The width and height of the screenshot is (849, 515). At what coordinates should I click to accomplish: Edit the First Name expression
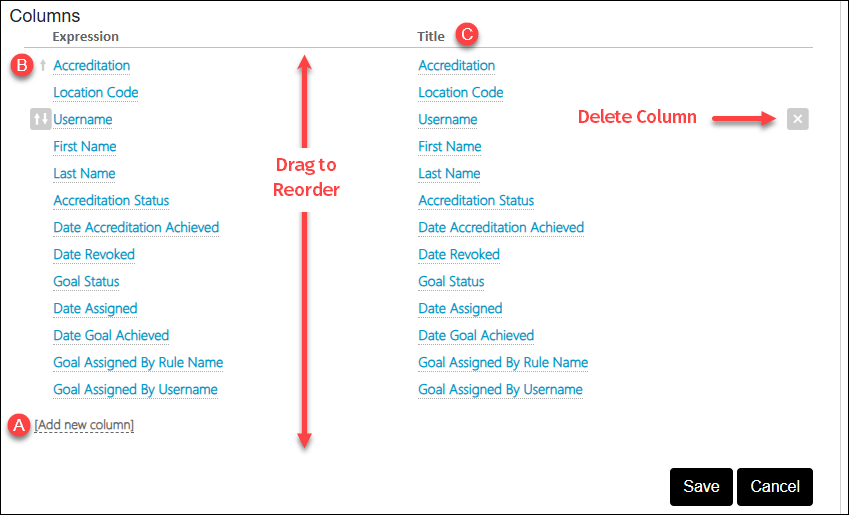tap(84, 147)
